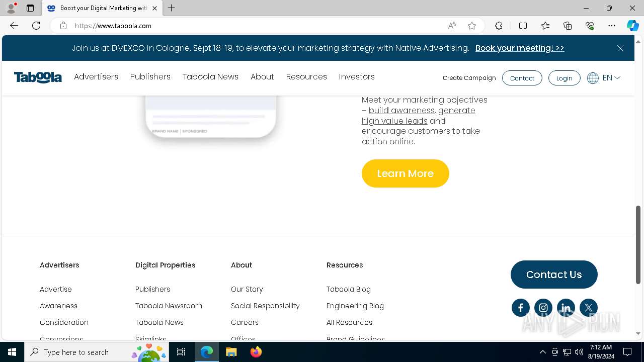Click the Login button
Viewport: 644px width, 362px height.
pyautogui.click(x=564, y=78)
